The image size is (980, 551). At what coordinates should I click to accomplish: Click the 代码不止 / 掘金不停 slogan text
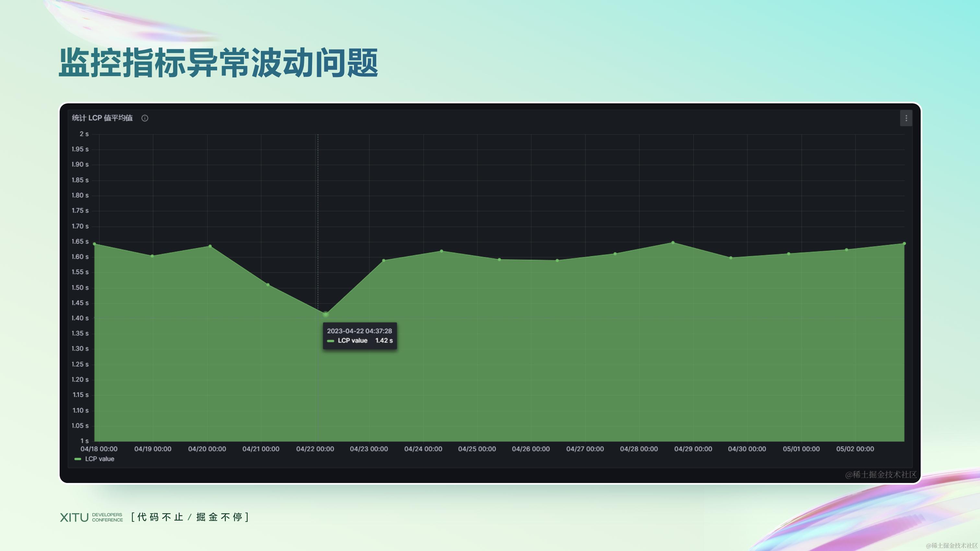click(190, 517)
